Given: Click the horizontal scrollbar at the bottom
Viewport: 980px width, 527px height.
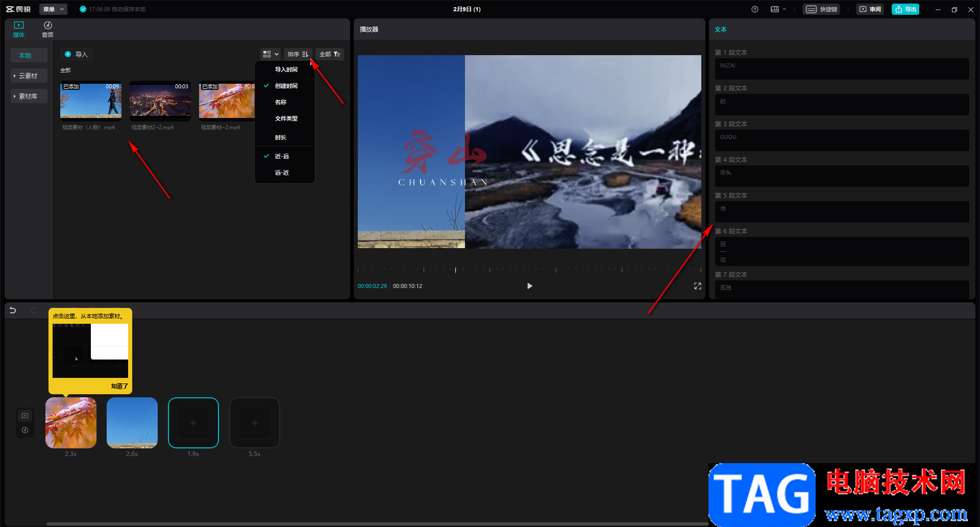Looking at the screenshot, I should pos(377,523).
